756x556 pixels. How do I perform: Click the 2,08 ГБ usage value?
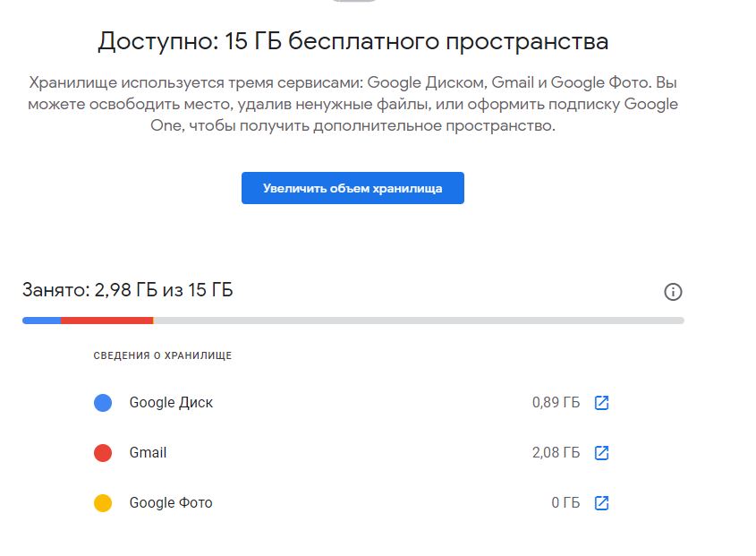click(x=556, y=453)
